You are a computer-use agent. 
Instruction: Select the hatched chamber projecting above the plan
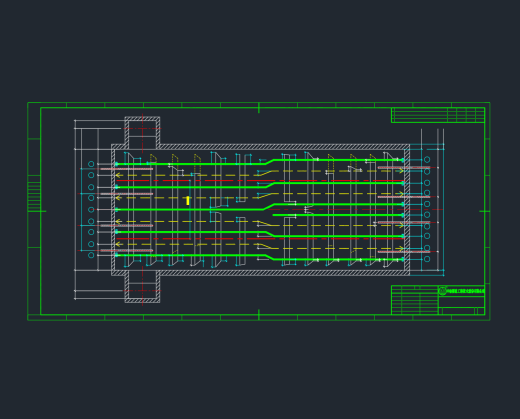coord(142,132)
